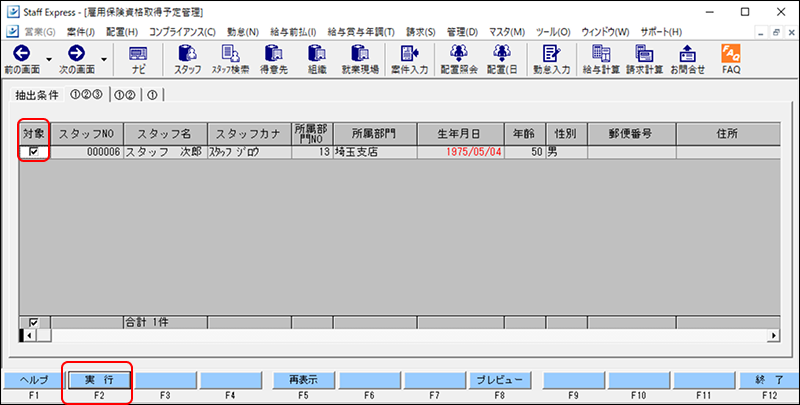Open the 配置(日 placement icon
This screenshot has height=405, width=800.
(502, 53)
